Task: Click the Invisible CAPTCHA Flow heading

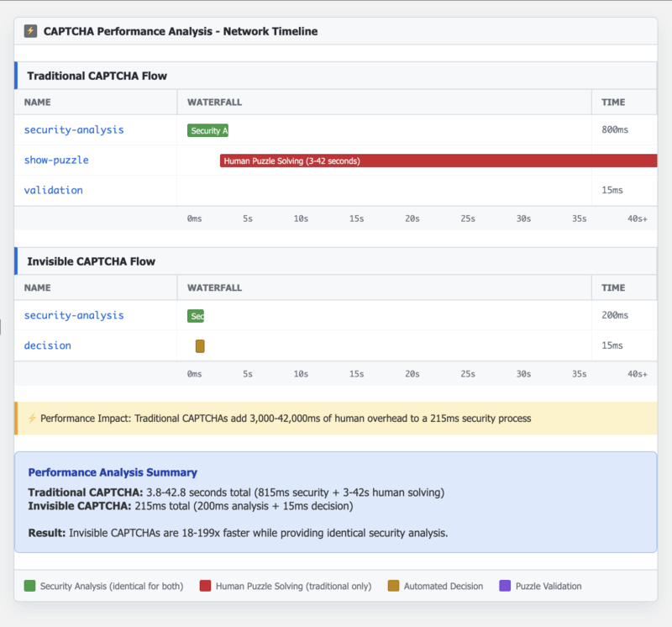Action: point(92,261)
